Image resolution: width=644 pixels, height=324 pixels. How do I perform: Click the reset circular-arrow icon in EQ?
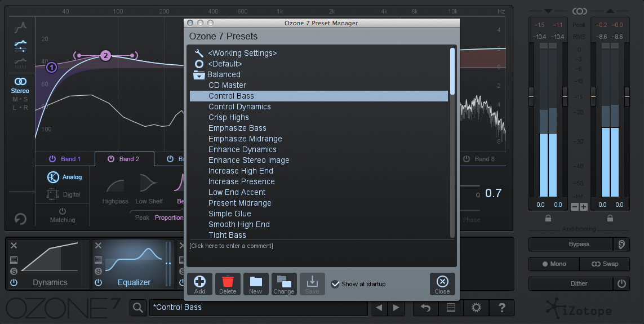20,219
